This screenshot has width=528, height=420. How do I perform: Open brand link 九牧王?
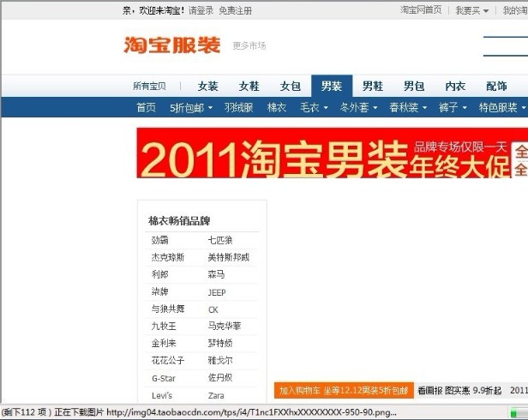[x=164, y=326]
